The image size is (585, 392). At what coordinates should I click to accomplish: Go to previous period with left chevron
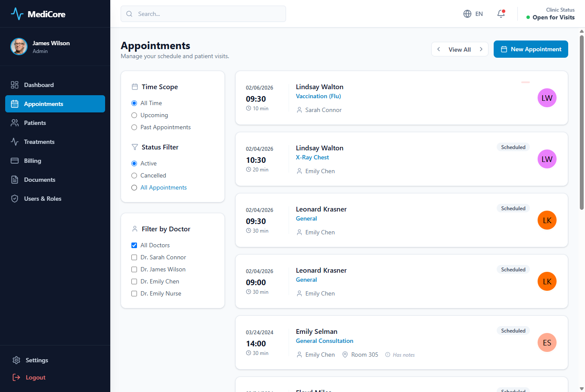439,49
